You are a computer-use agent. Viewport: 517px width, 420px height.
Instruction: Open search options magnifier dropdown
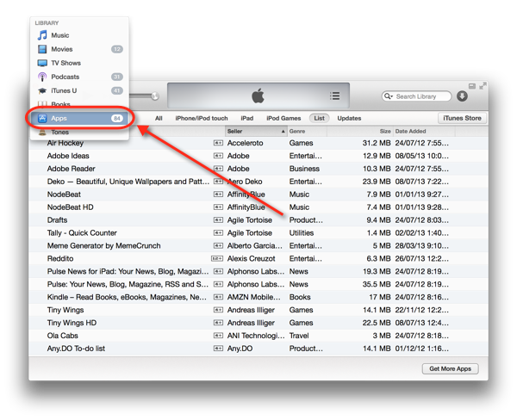[389, 96]
